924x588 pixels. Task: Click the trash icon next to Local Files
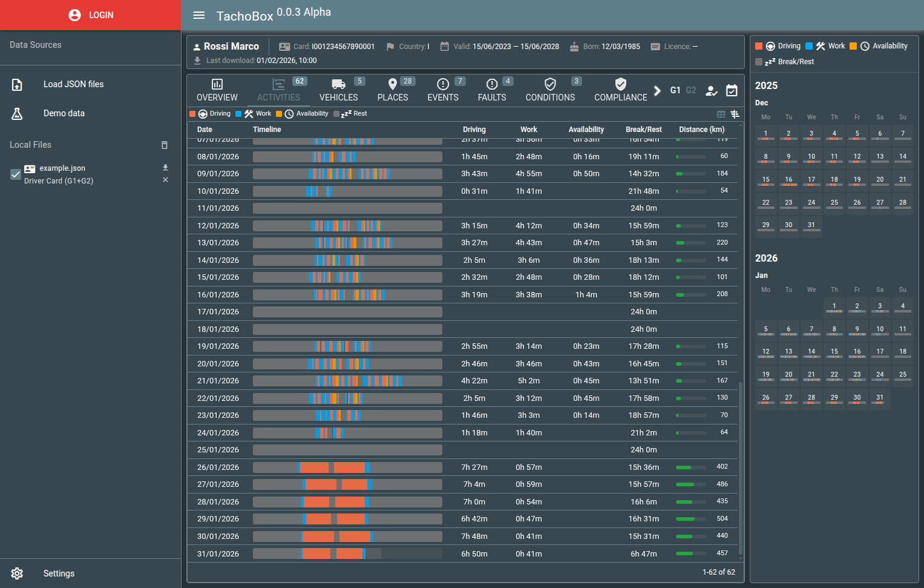(164, 145)
